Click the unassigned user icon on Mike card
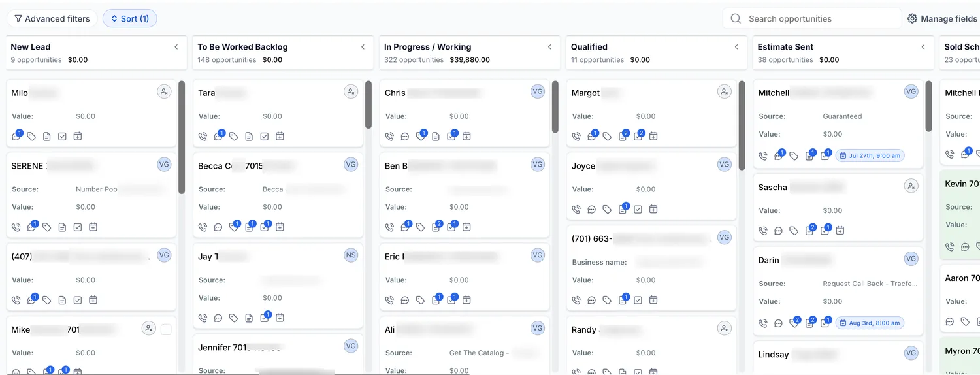The image size is (980, 375). click(149, 328)
